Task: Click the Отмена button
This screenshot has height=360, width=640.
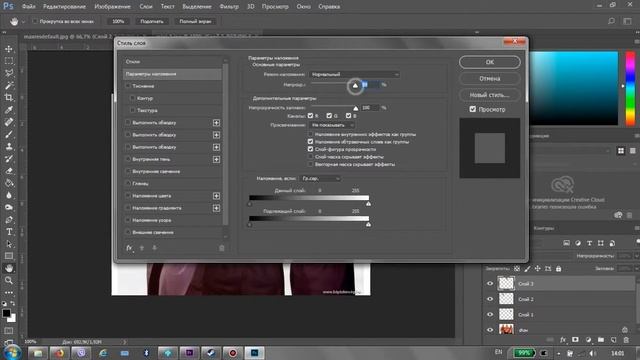Action: [489, 78]
